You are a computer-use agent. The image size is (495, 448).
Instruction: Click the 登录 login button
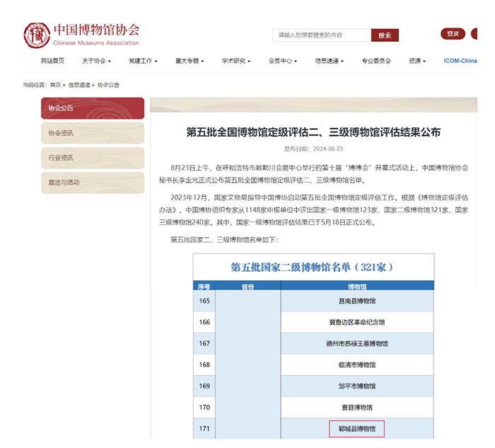point(453,33)
